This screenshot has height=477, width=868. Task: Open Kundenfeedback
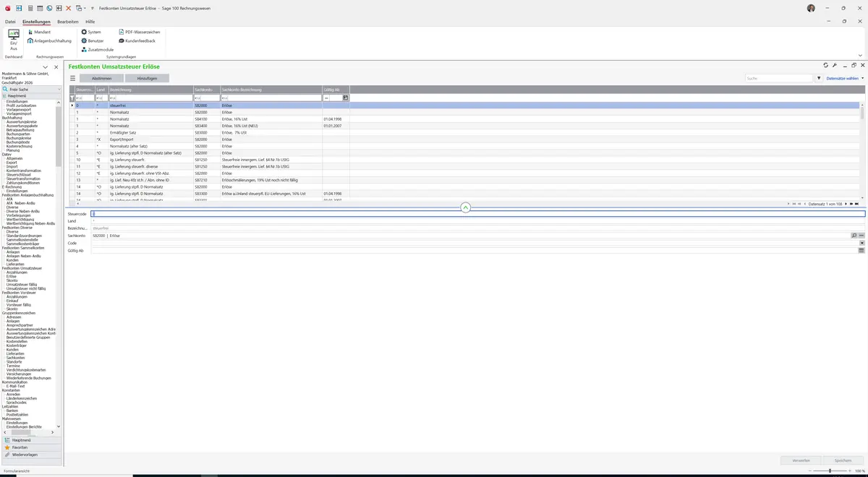[137, 40]
